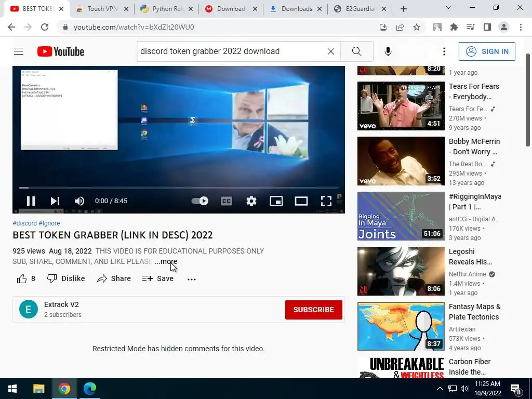Enable miniplayer mode

[276, 201]
